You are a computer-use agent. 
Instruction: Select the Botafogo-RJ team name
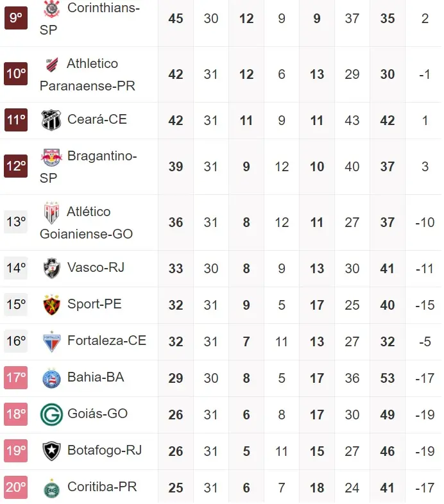[104, 451]
